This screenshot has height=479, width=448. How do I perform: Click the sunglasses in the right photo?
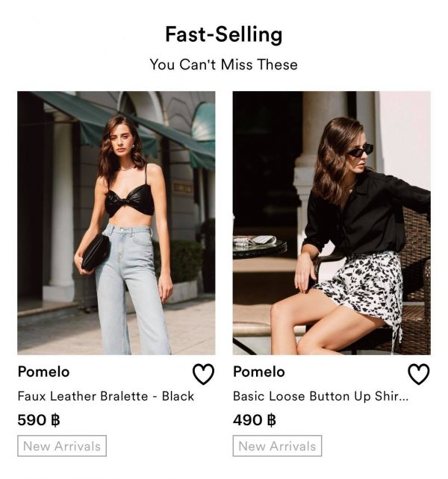(361, 151)
